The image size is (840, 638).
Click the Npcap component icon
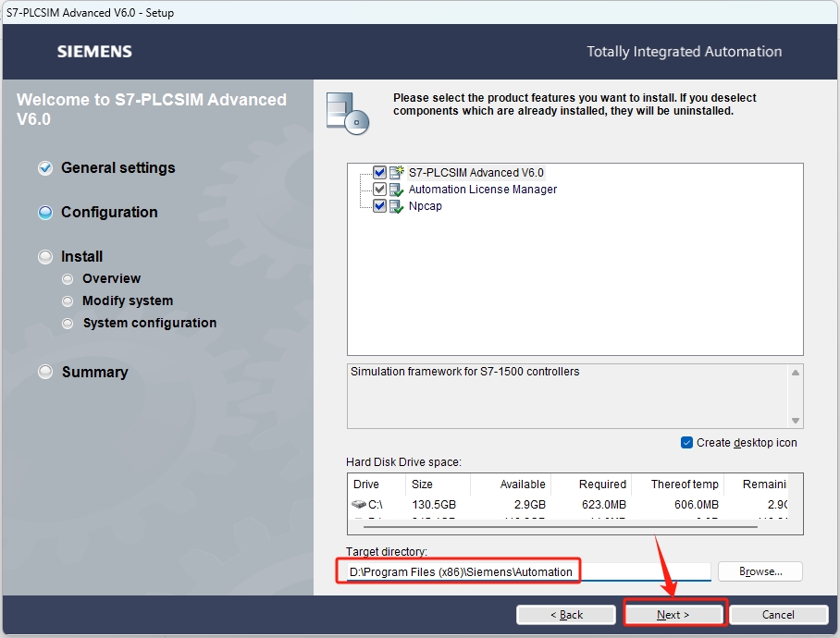tap(397, 206)
